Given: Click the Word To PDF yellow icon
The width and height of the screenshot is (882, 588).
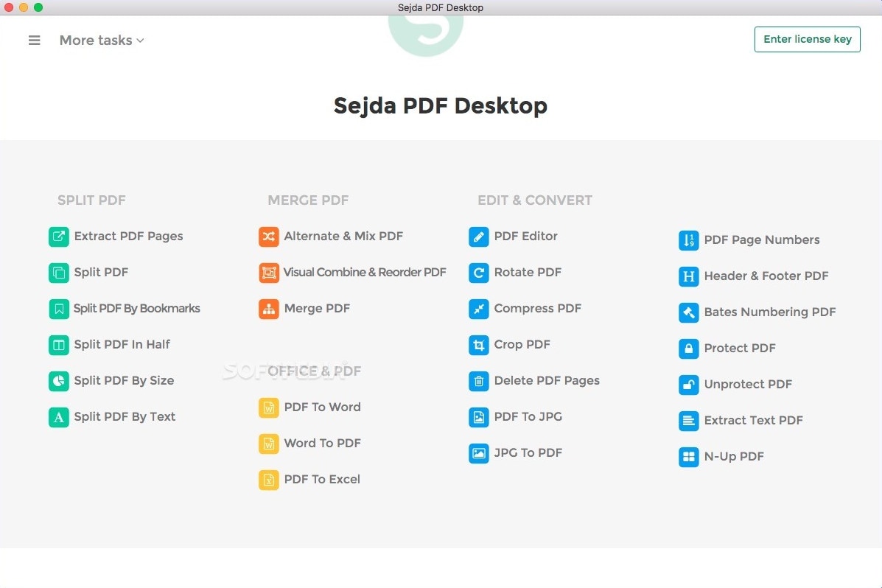Looking at the screenshot, I should (x=269, y=444).
